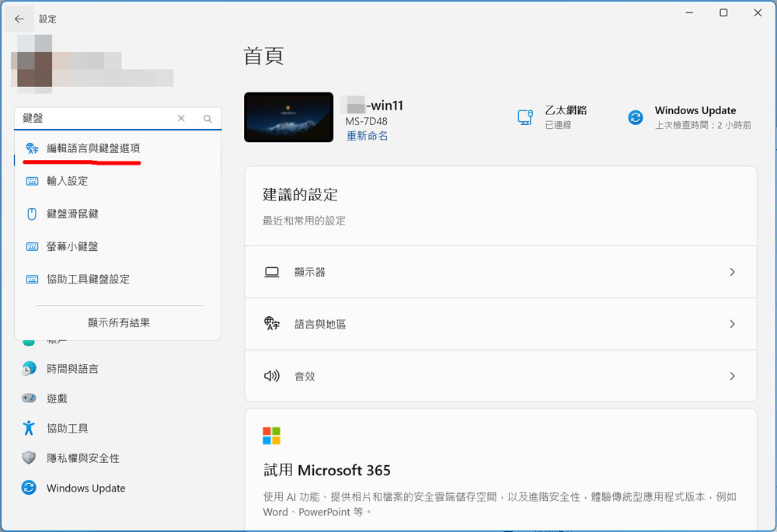Open 鍵盤滑鼠鍵 search result

[x=118, y=214]
